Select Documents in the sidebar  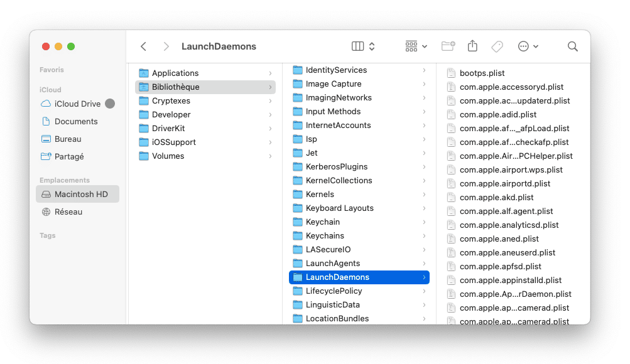pyautogui.click(x=75, y=121)
